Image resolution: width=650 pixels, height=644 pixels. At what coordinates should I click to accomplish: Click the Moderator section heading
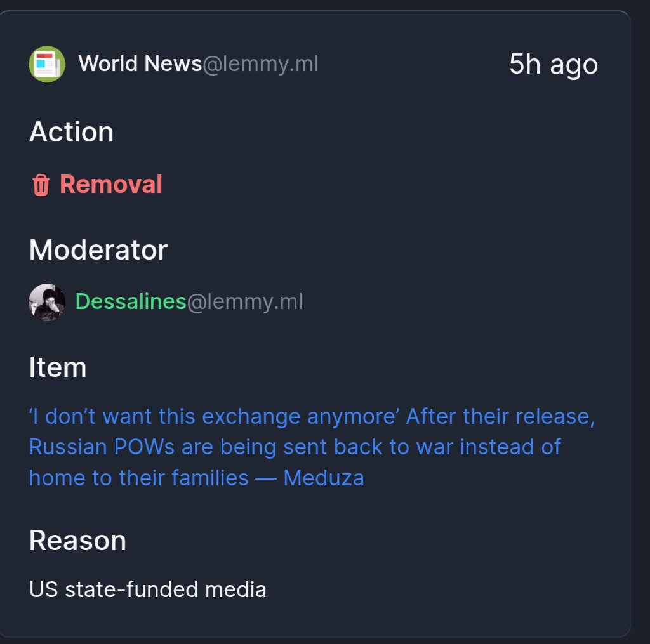click(x=98, y=250)
